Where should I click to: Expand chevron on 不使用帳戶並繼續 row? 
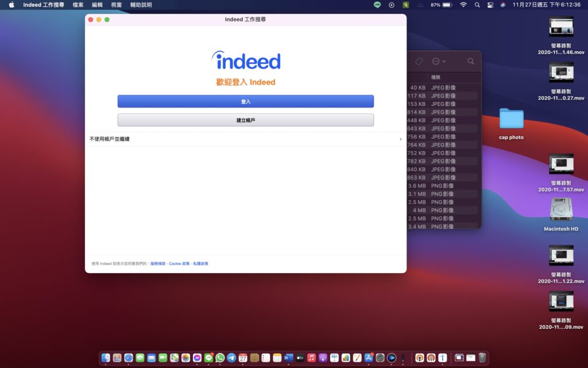(400, 139)
